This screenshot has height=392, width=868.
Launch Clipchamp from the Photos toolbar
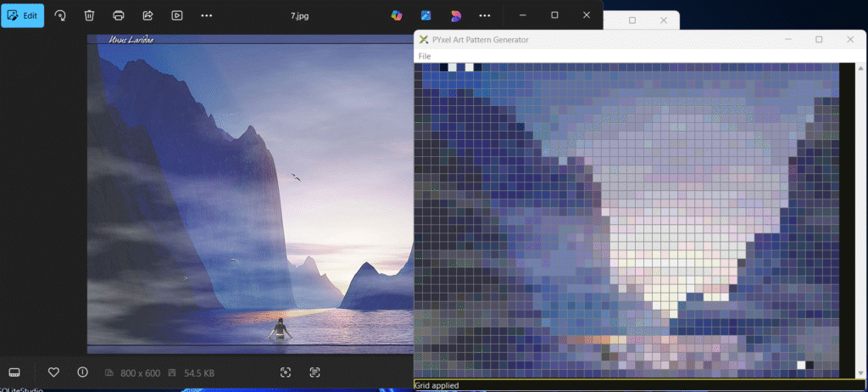455,15
